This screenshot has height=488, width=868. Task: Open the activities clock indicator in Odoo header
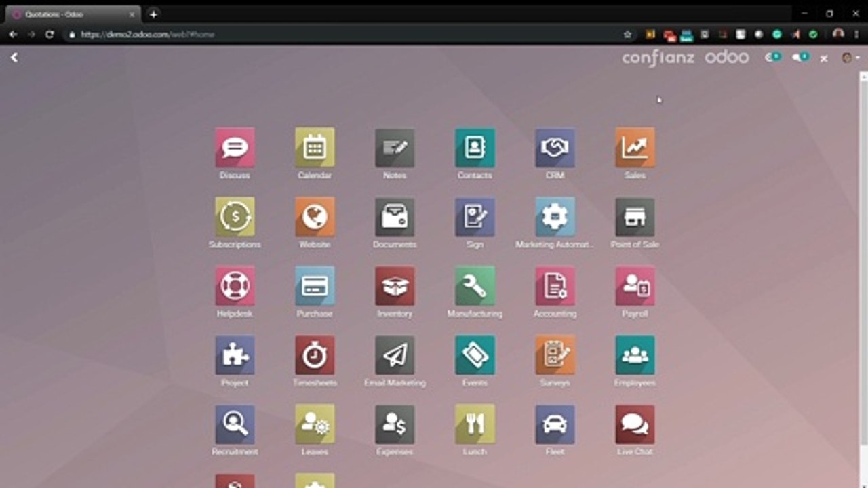click(772, 58)
